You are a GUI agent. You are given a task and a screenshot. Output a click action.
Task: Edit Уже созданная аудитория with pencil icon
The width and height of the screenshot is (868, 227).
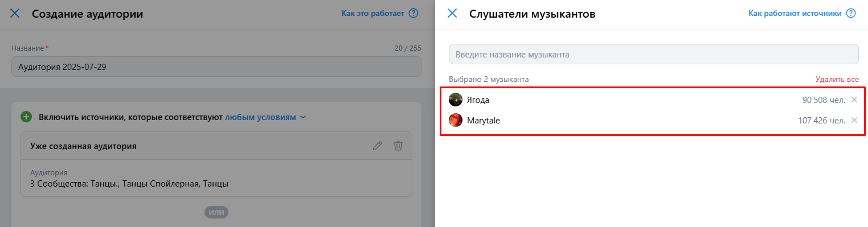click(377, 146)
